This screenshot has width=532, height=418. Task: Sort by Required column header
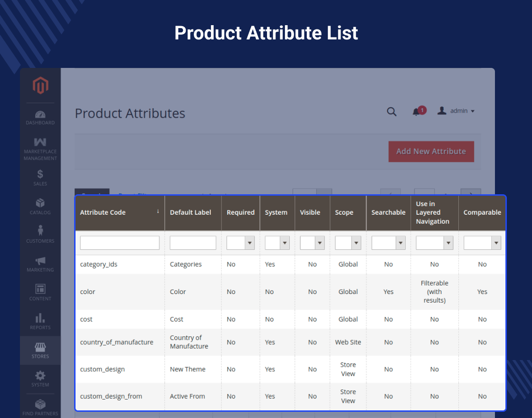click(240, 213)
